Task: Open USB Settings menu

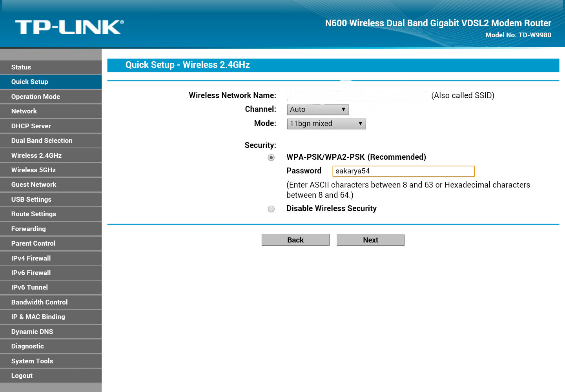Action: pos(51,199)
